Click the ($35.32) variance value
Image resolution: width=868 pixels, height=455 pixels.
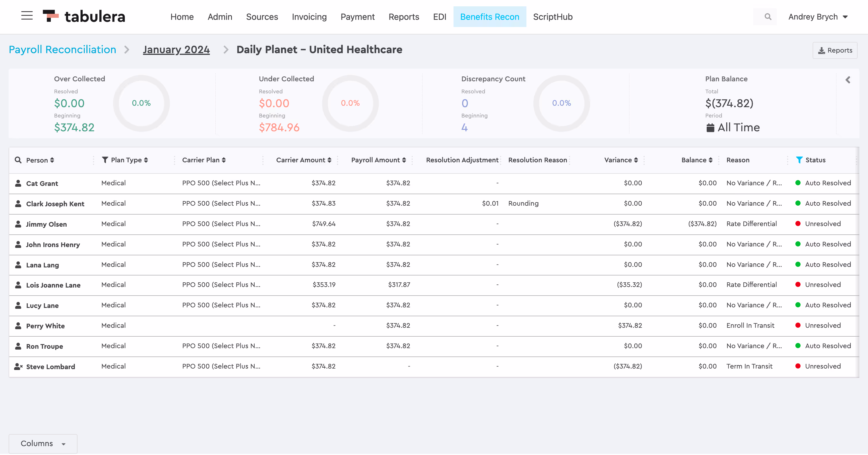point(629,285)
